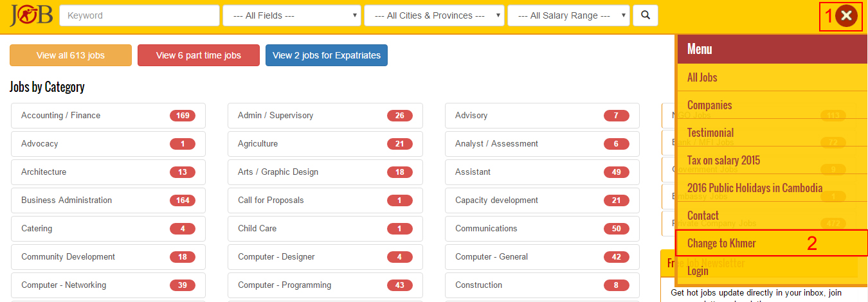Open Companies menu item
The image size is (868, 302).
(709, 105)
